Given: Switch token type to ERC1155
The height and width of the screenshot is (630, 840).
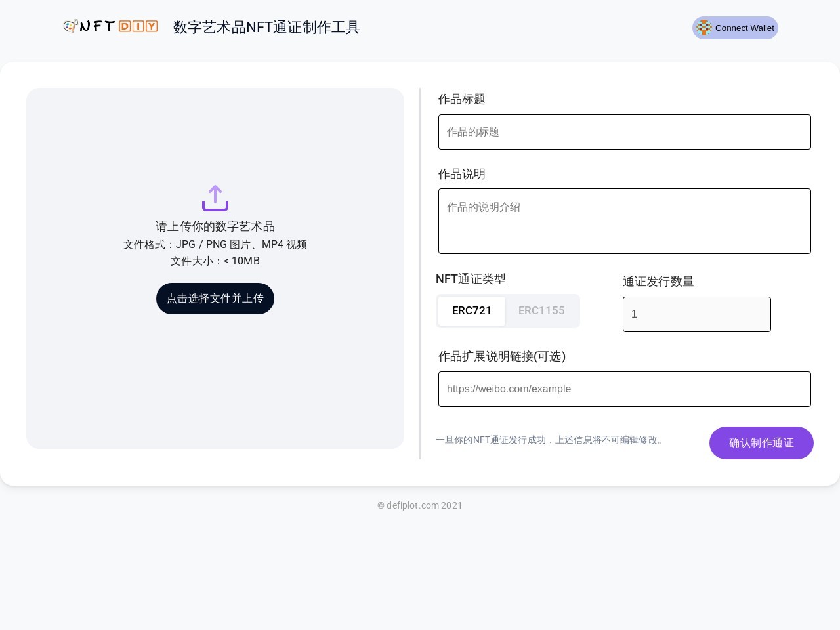Looking at the screenshot, I should 541,311.
